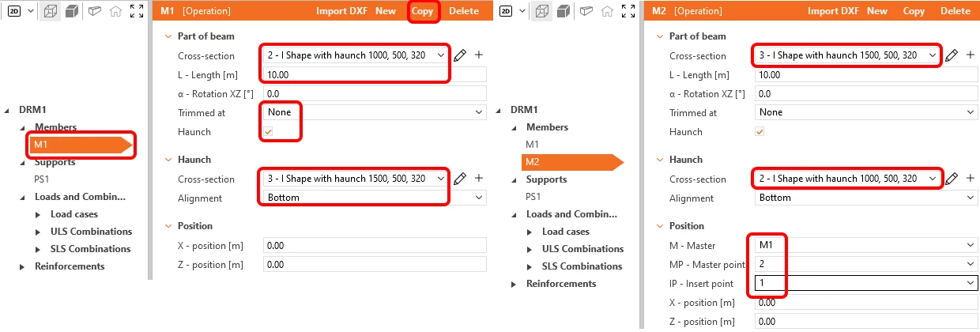Screen dimensions: 980x332
Task: Click Copy in the M1 header
Action: 423,11
